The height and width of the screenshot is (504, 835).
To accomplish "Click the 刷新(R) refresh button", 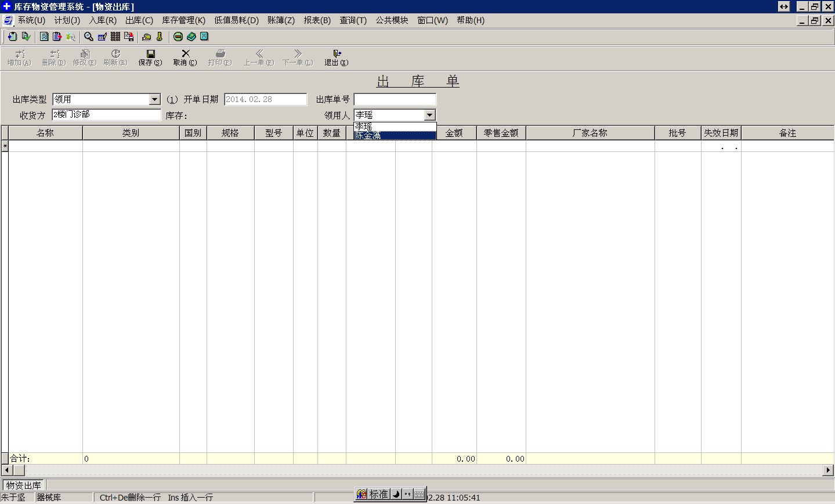I will click(x=115, y=57).
